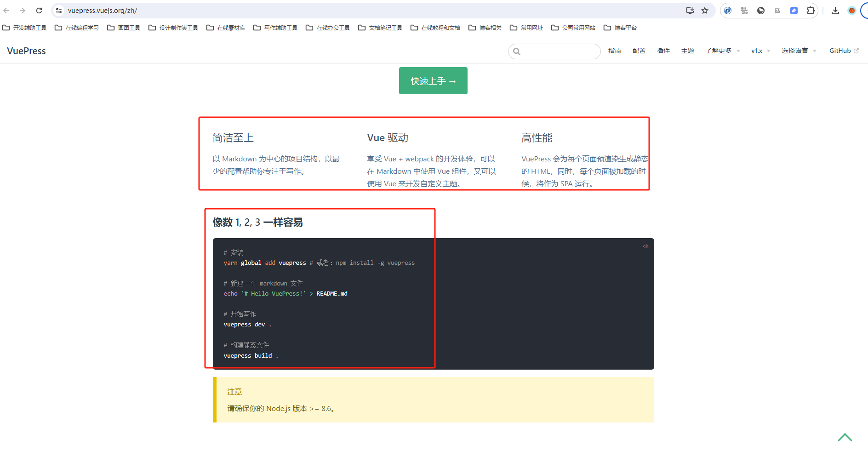
Task: Click the 快速上手 button
Action: coord(433,81)
